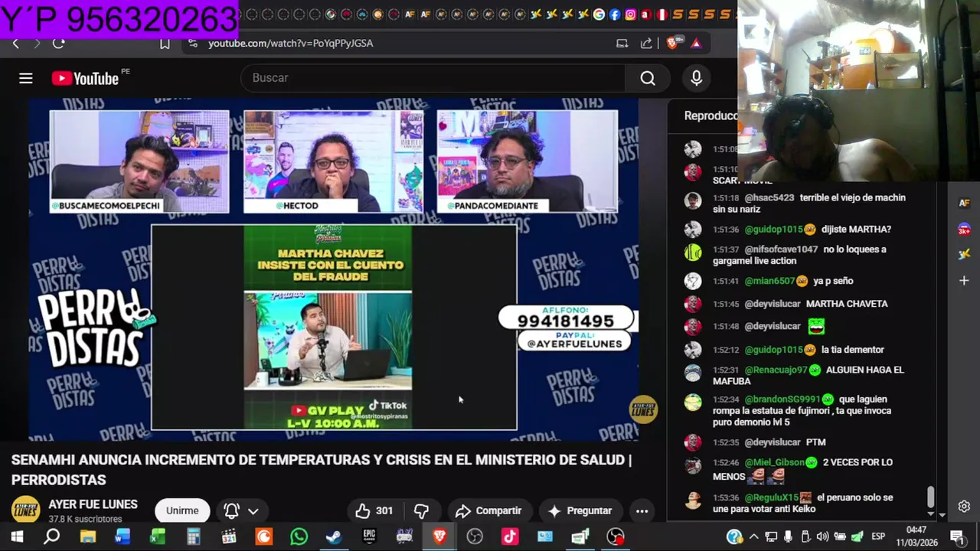Go to YouTube home via logo
Screen dimensions: 980x551
point(85,78)
